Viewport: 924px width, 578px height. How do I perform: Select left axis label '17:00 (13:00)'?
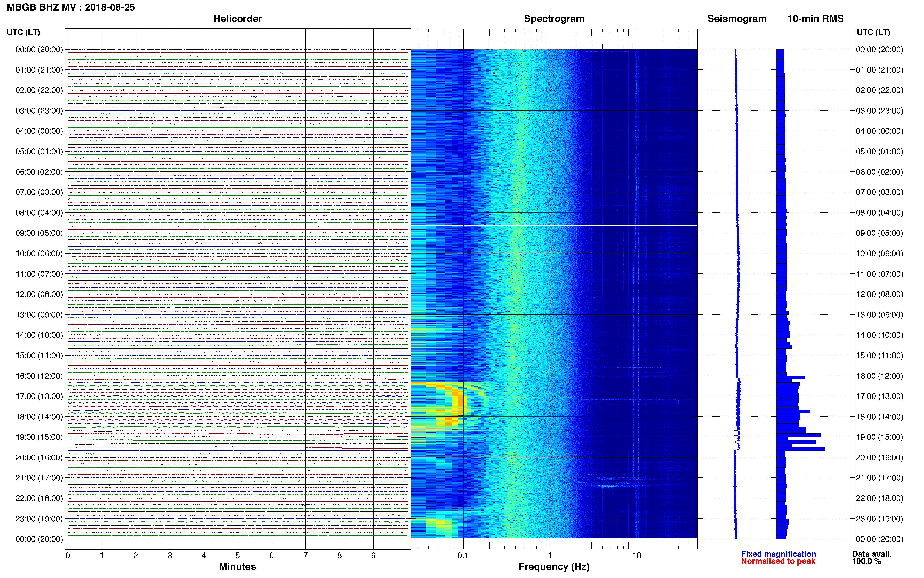(39, 396)
